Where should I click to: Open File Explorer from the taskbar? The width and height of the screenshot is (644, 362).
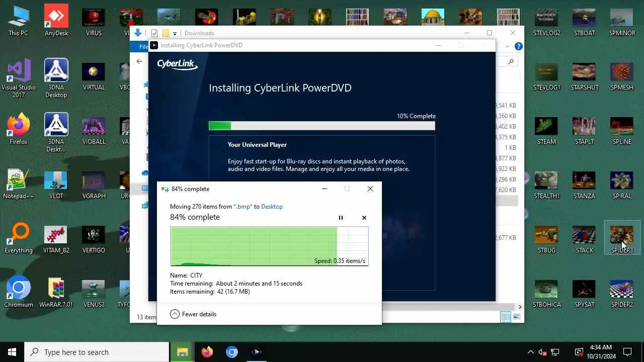[182, 352]
